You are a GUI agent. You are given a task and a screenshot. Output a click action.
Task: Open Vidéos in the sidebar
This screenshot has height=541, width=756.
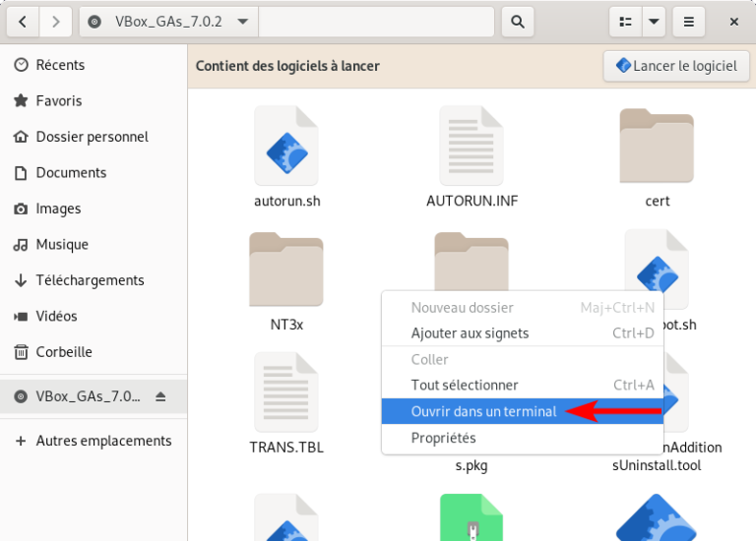coord(94,316)
